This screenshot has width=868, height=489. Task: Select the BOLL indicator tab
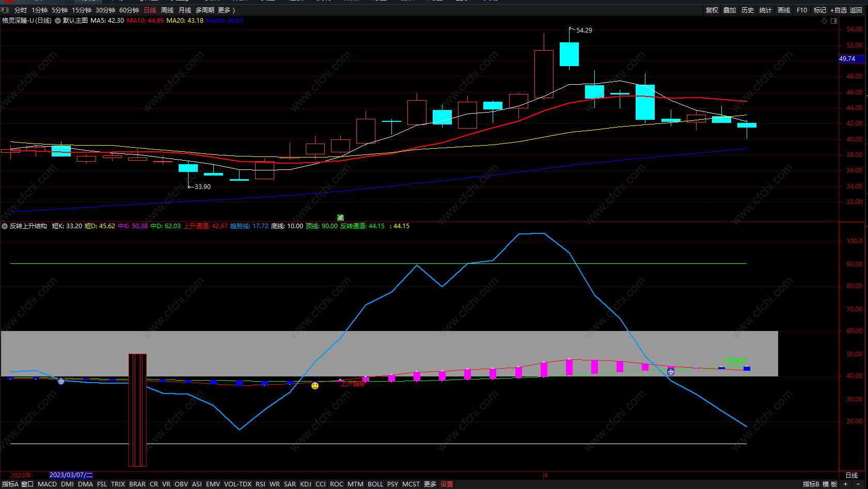[375, 484]
